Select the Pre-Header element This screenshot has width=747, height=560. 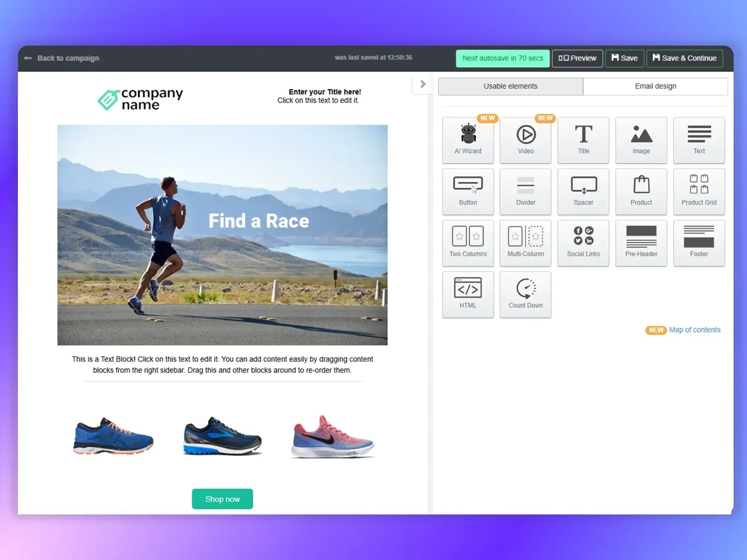[641, 243]
